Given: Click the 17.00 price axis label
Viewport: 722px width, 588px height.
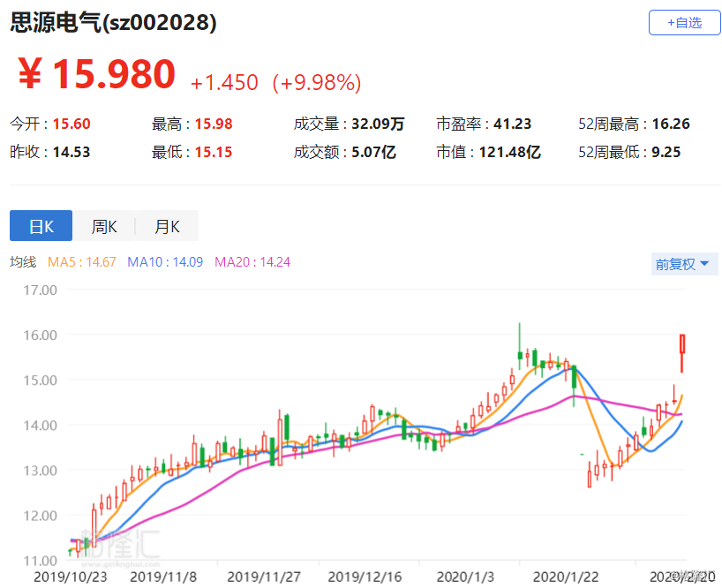Looking at the screenshot, I should coord(35,290).
